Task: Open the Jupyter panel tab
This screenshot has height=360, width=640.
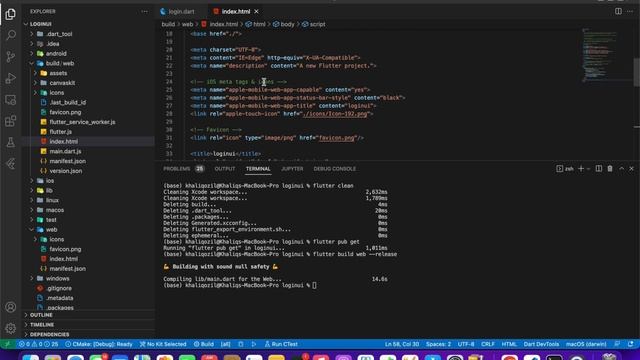Action: tap(292, 169)
